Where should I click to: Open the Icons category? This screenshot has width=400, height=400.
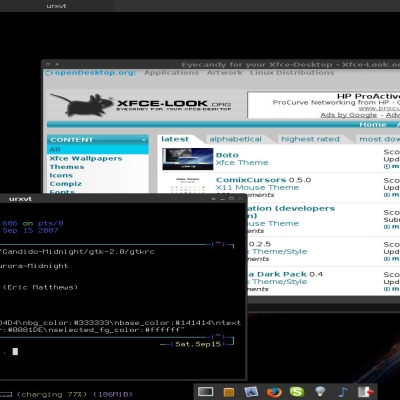(x=61, y=175)
